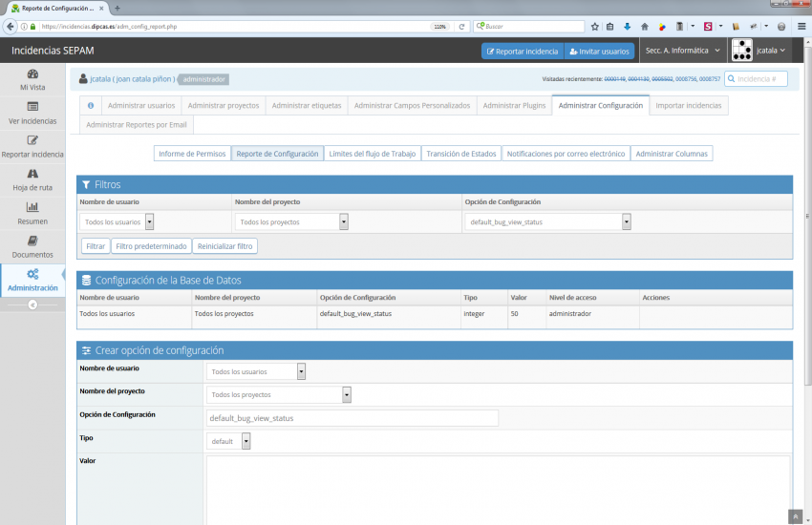Click Reinicializar filtro button
This screenshot has height=525, width=812.
pos(224,246)
